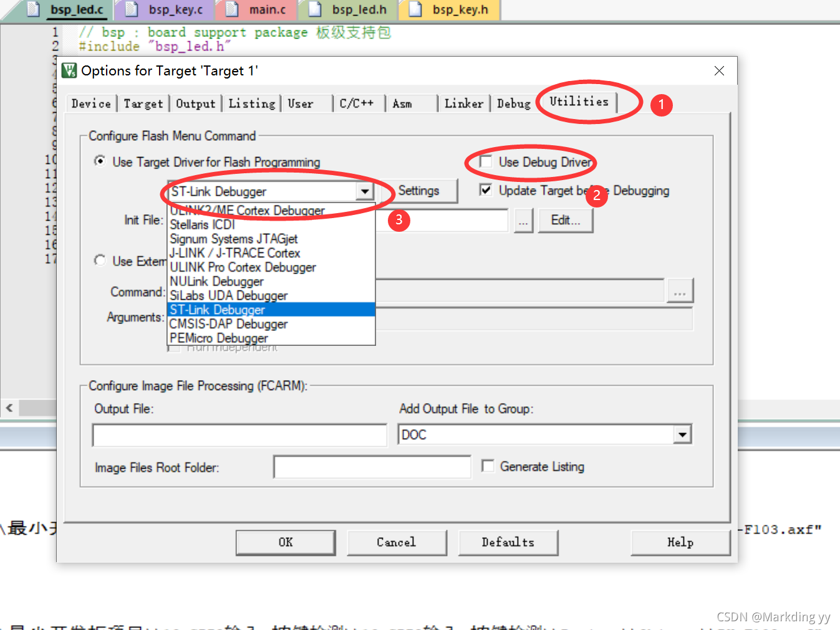Screen dimensions: 840x630
Task: Pick ST-Link Debugger in the list
Action: click(x=271, y=310)
